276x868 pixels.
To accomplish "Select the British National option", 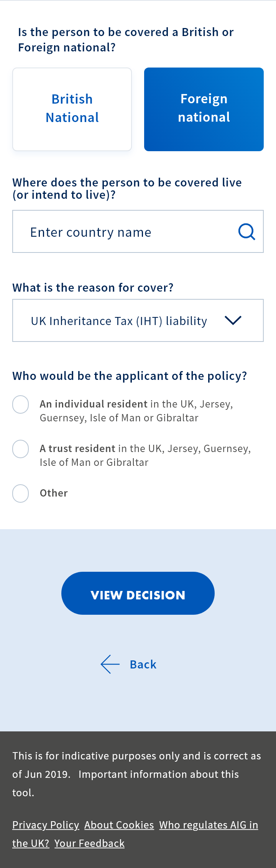I will (72, 109).
